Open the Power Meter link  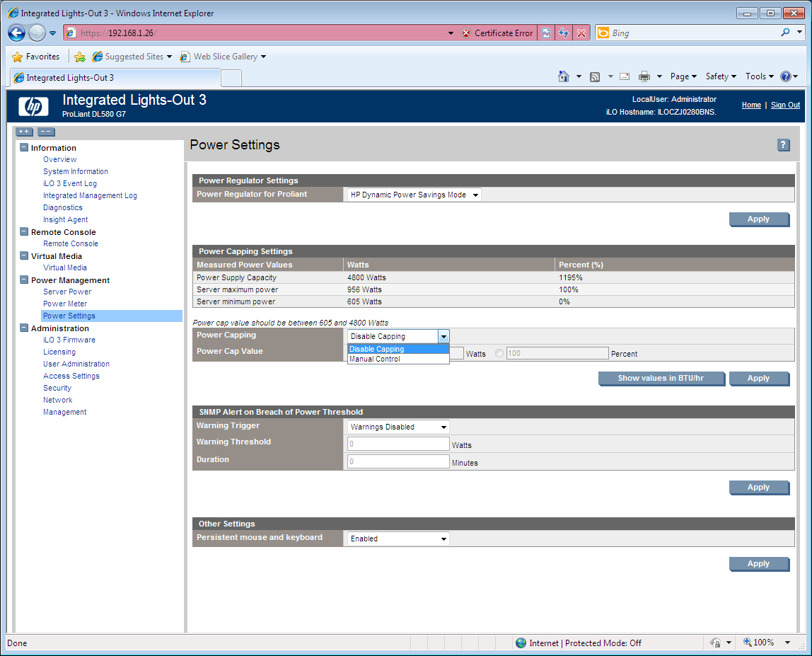point(65,304)
